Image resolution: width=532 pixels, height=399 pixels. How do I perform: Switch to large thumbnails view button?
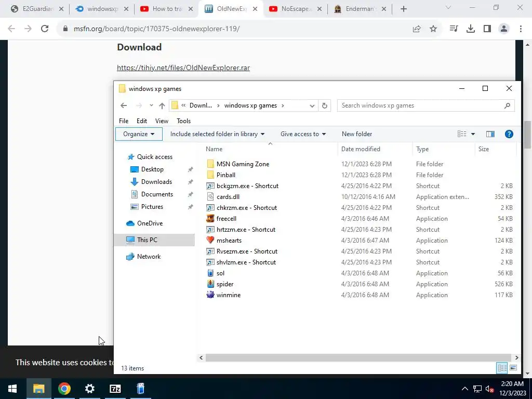coord(513,368)
